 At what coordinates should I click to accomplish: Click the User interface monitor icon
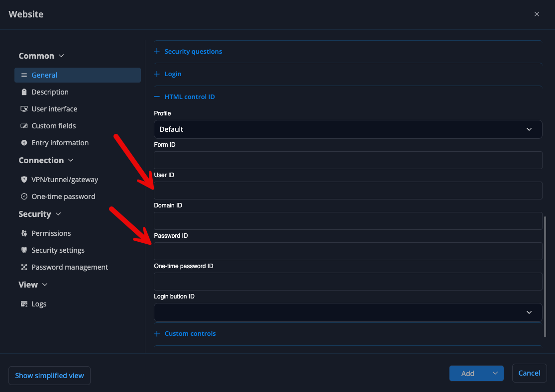[24, 109]
